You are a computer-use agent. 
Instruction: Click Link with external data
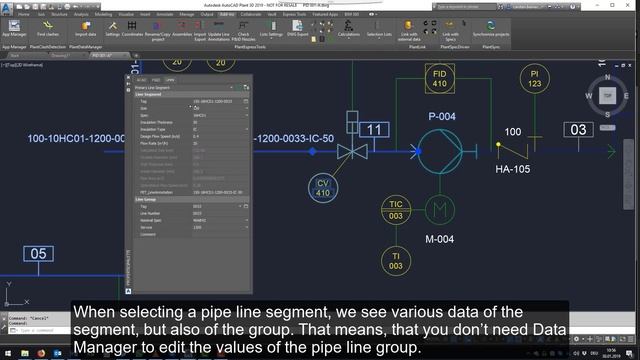(x=409, y=31)
